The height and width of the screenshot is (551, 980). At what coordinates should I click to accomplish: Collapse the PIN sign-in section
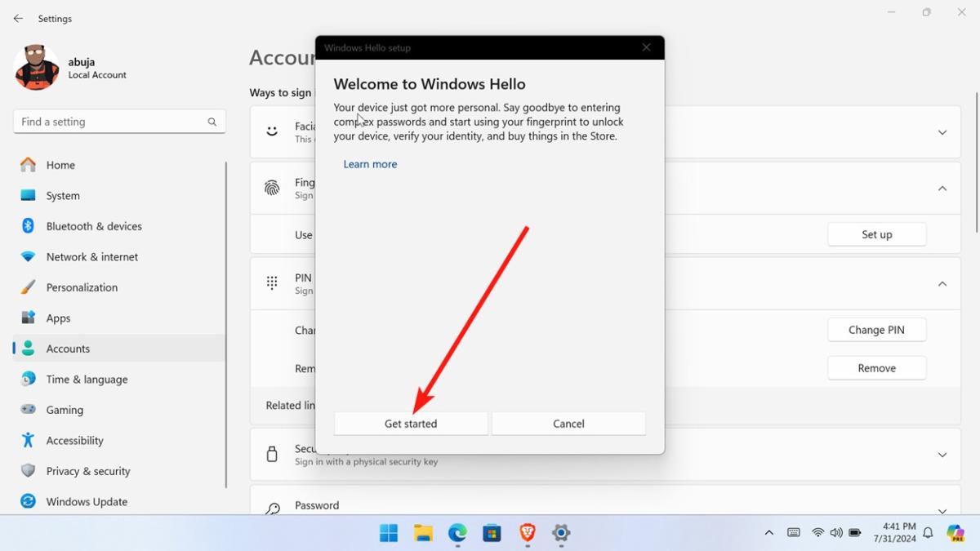tap(941, 283)
